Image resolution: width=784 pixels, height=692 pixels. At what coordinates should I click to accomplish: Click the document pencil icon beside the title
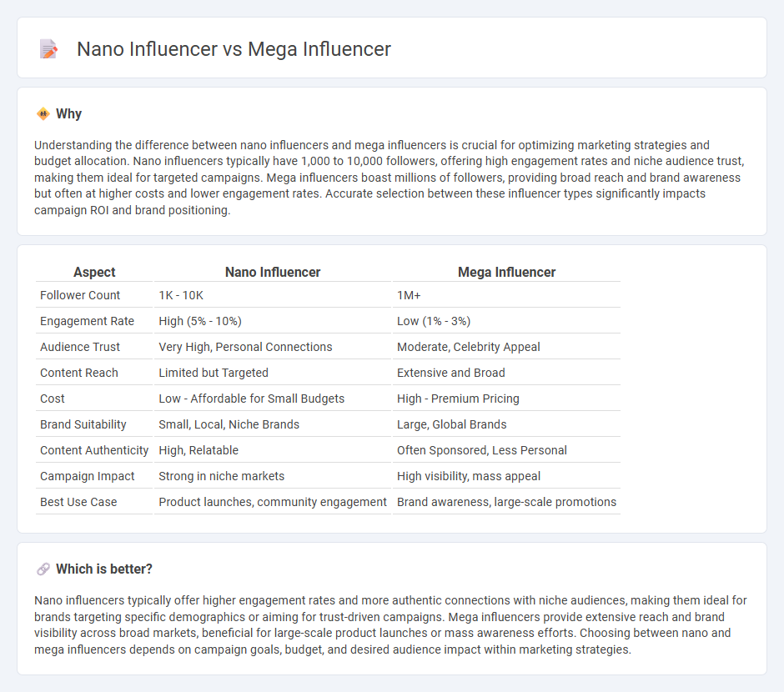click(x=48, y=49)
